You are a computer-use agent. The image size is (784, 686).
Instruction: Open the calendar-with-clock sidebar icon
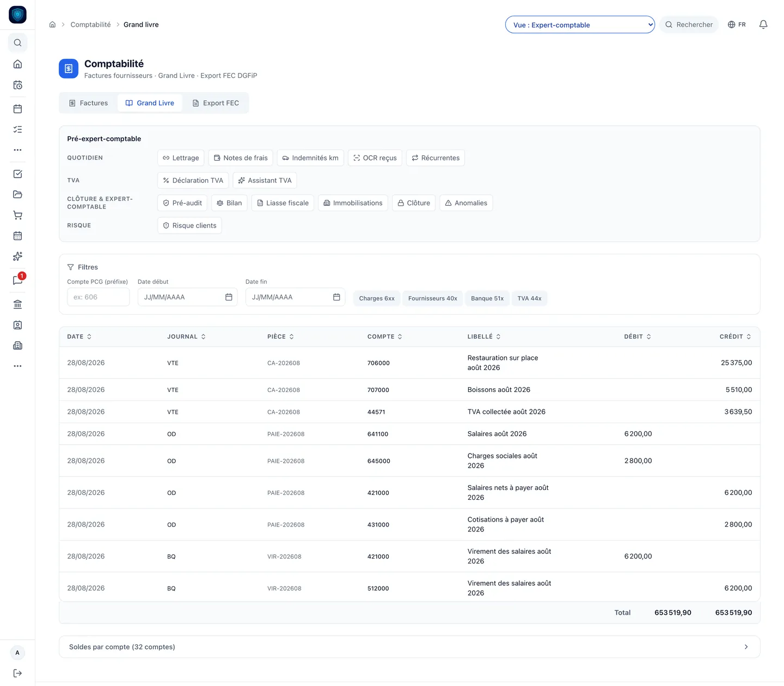click(17, 85)
